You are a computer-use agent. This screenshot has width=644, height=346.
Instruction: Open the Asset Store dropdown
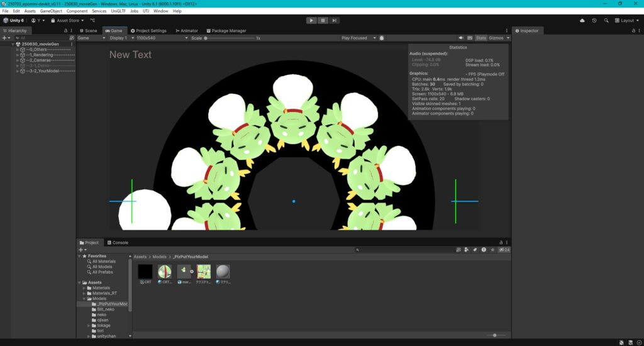pyautogui.click(x=67, y=21)
